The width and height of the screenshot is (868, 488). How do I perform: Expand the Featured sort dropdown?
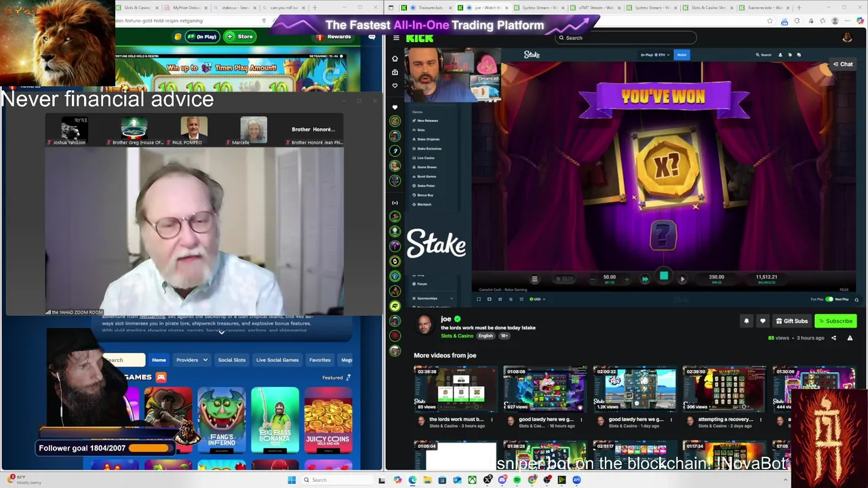click(x=337, y=378)
